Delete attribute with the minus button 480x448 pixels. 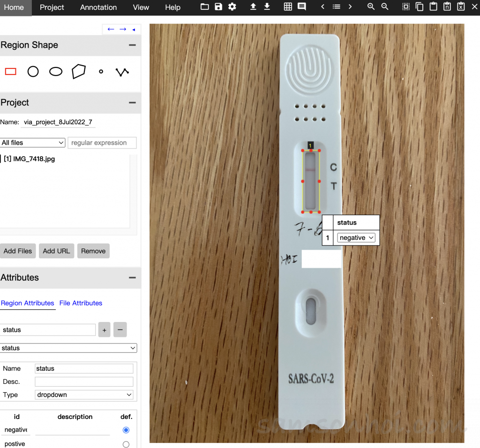120,330
